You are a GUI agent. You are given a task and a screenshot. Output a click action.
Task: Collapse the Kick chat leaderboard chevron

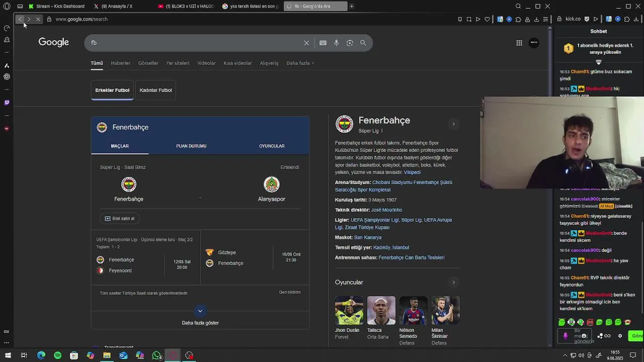coord(599,62)
